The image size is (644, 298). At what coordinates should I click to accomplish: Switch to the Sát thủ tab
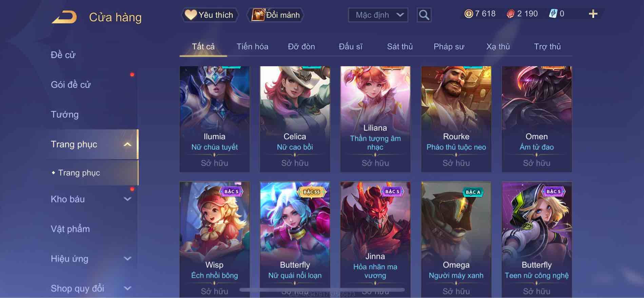pos(400,46)
